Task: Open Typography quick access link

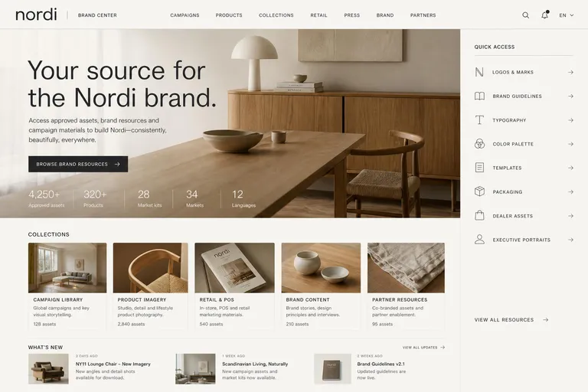Action: coord(524,120)
